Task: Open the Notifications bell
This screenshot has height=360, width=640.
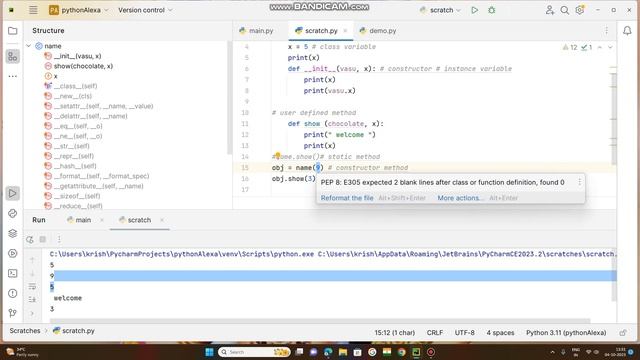Action: (627, 31)
